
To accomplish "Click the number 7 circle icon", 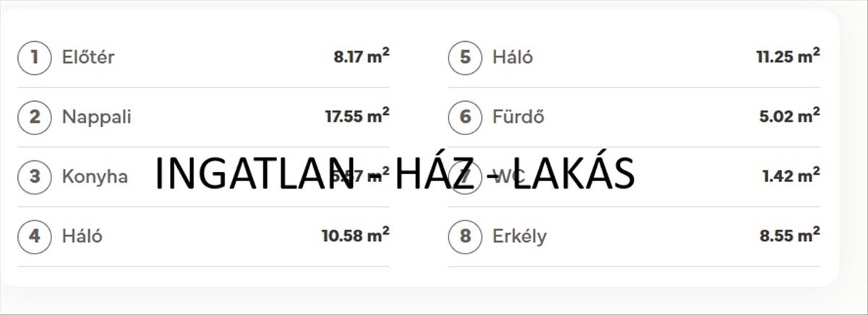I will point(465,176).
